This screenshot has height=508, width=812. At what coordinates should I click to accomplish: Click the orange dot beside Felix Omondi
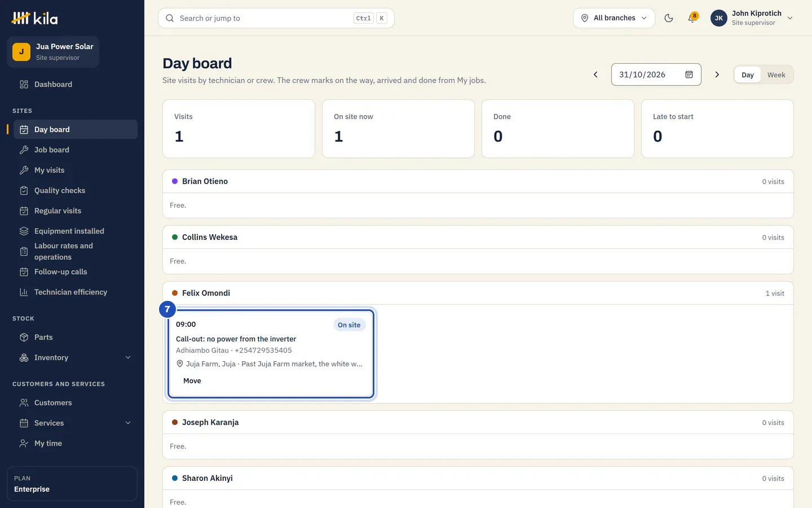point(175,293)
